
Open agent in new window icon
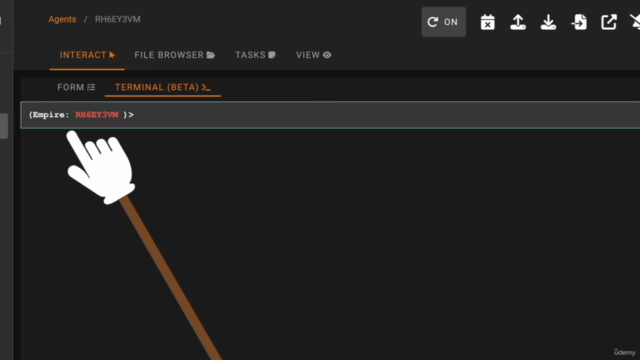click(609, 22)
